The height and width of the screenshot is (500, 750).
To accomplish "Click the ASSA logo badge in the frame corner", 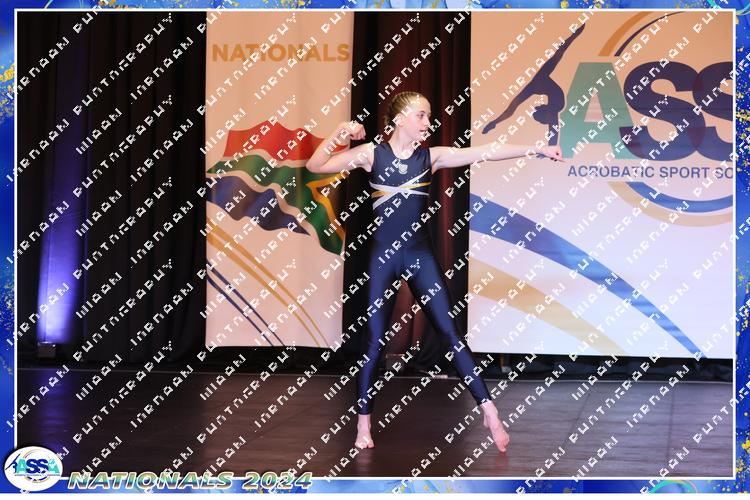I will point(33,469).
